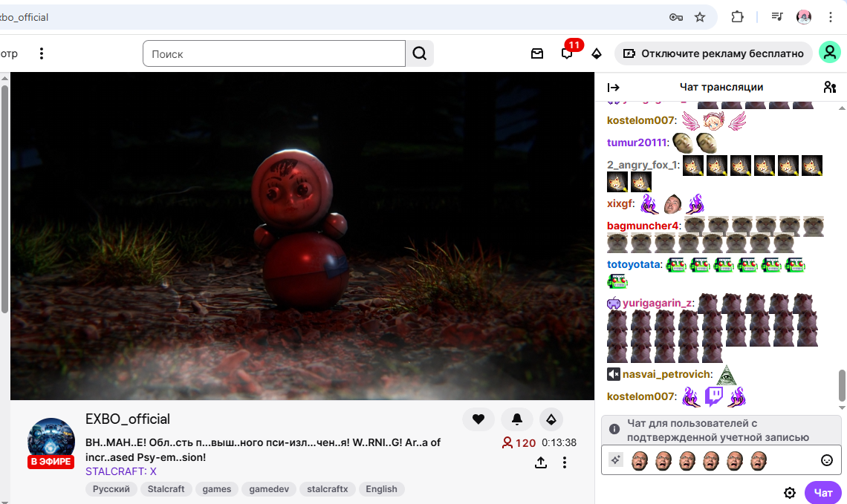Click the search magnifier button
This screenshot has height=504, width=847.
coord(420,53)
